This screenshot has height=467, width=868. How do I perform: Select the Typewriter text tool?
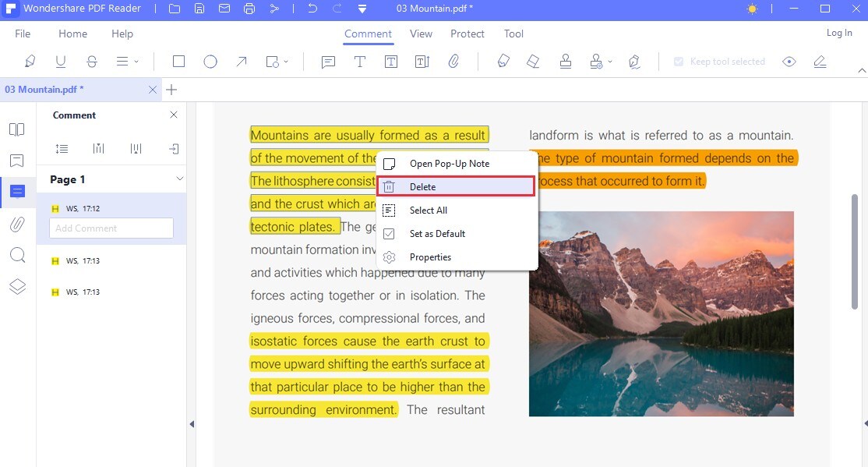coord(359,61)
